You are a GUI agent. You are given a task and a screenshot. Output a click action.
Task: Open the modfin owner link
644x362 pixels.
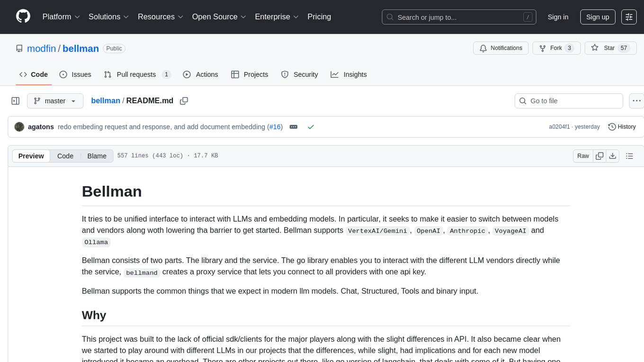[x=42, y=48]
